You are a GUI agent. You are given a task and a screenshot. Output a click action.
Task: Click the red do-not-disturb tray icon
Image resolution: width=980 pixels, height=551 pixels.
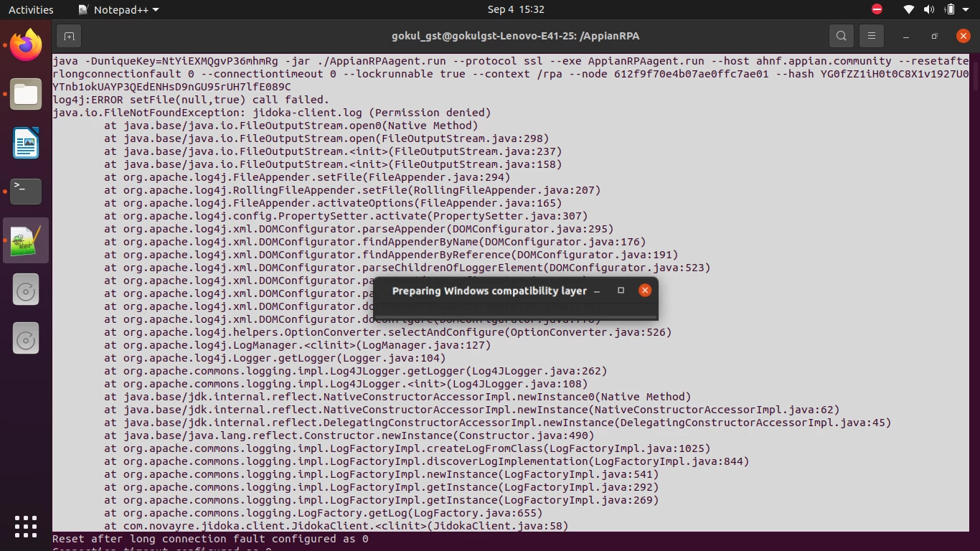[877, 9]
